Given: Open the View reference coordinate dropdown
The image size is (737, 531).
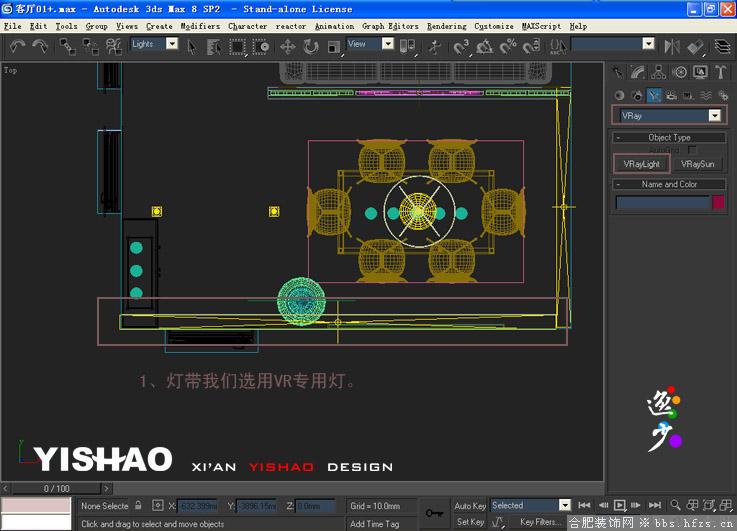Looking at the screenshot, I should click(x=387, y=44).
